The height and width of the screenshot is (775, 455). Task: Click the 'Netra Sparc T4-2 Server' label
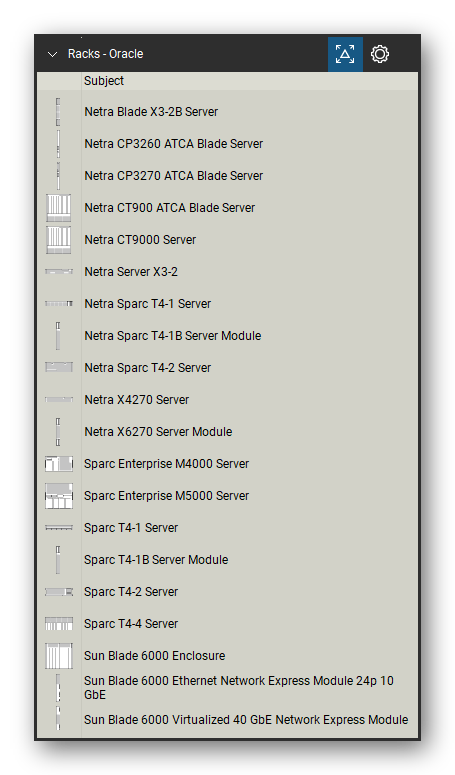(148, 368)
